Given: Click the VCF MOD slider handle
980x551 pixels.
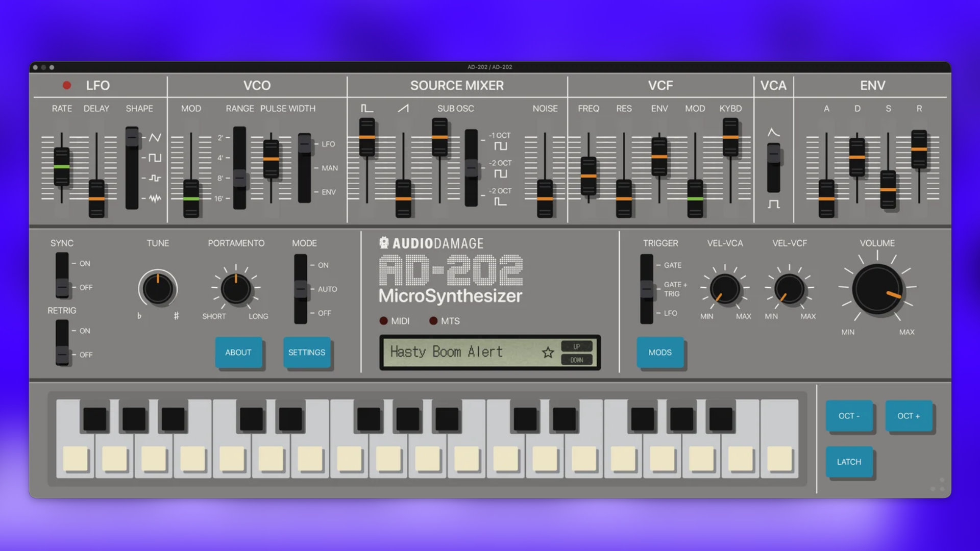Looking at the screenshot, I should 695,198.
